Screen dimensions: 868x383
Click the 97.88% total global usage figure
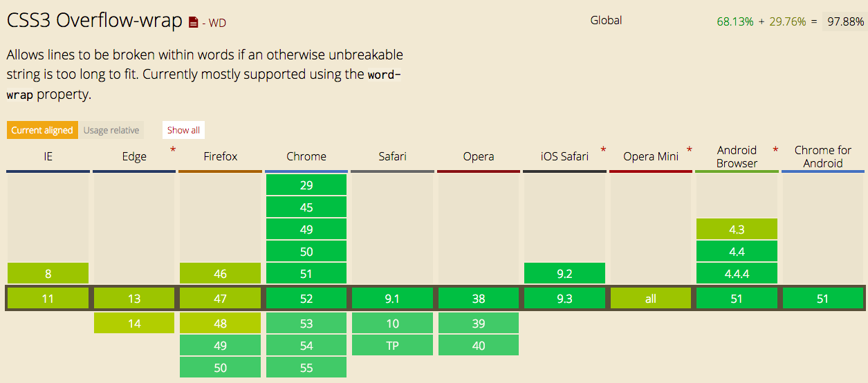point(845,21)
